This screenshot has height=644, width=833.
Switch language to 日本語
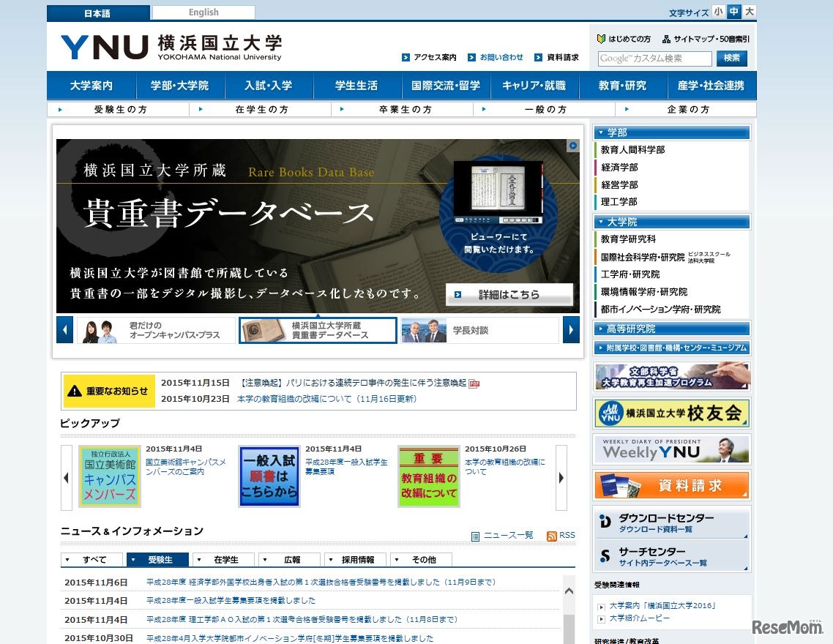tap(98, 12)
